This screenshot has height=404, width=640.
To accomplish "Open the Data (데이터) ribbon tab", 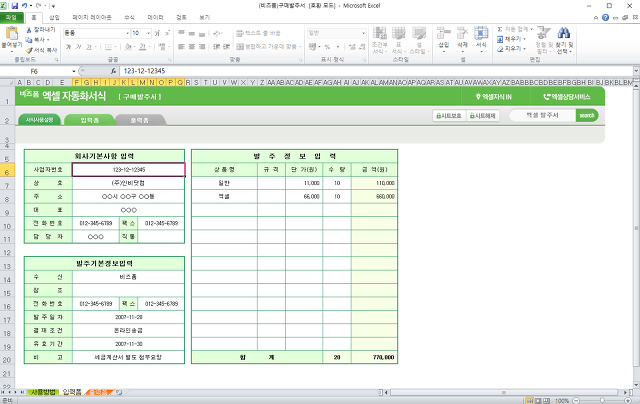I will point(156,18).
